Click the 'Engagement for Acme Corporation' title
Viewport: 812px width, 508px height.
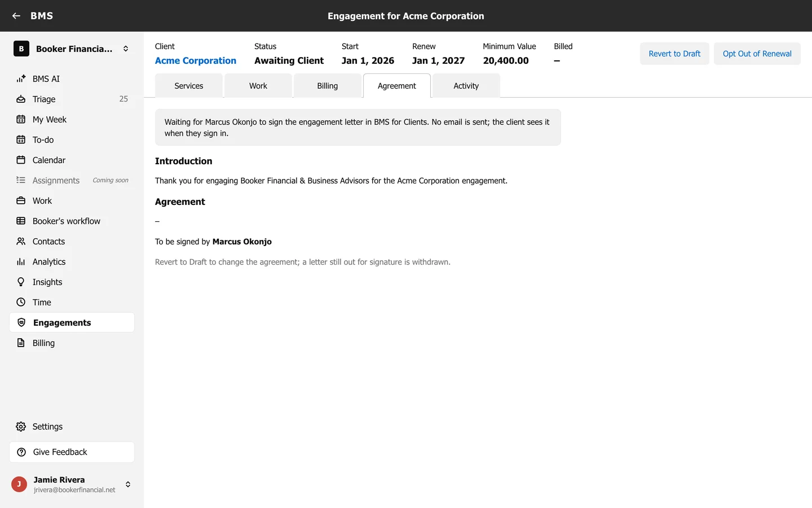click(406, 16)
